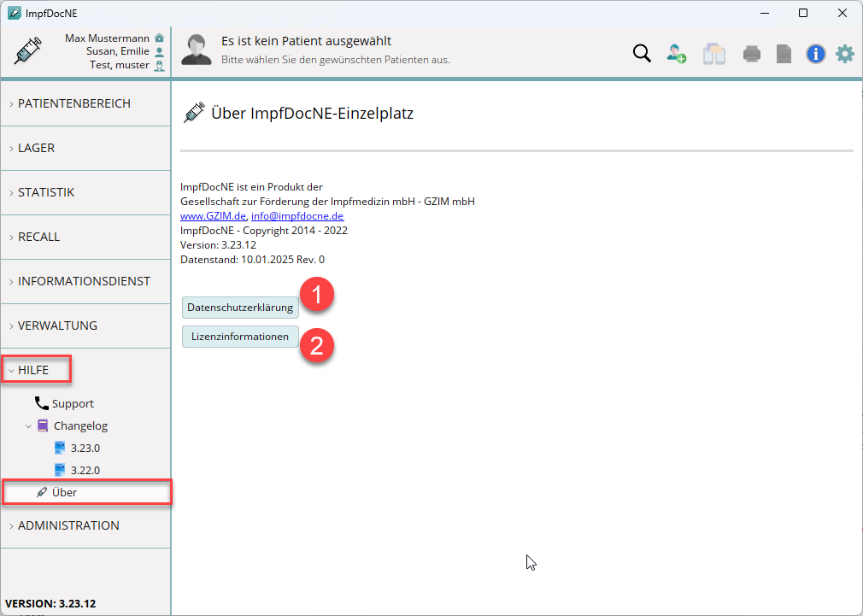Image resolution: width=863 pixels, height=616 pixels.
Task: Click the Support phone icon
Action: [41, 403]
